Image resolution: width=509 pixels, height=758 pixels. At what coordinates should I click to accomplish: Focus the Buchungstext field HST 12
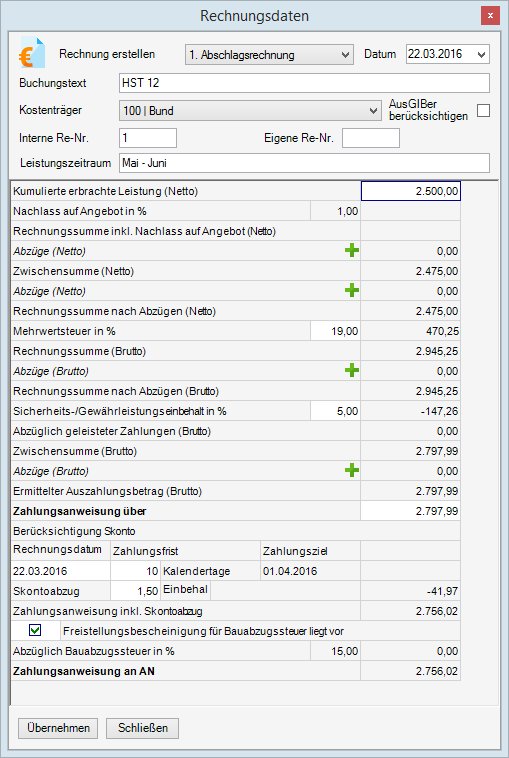304,83
